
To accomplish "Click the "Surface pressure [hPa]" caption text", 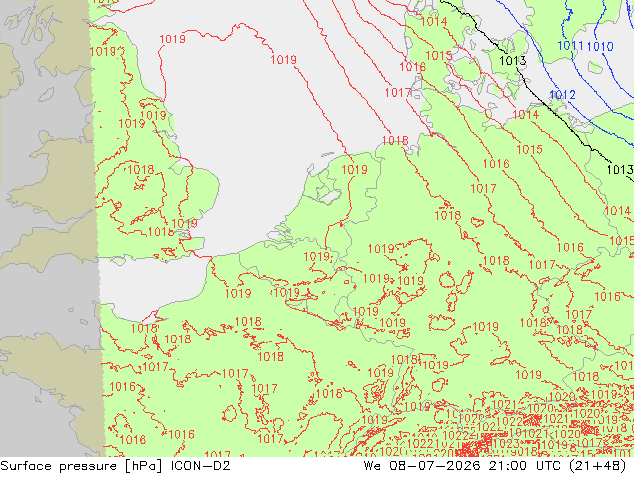I will [82, 466].
